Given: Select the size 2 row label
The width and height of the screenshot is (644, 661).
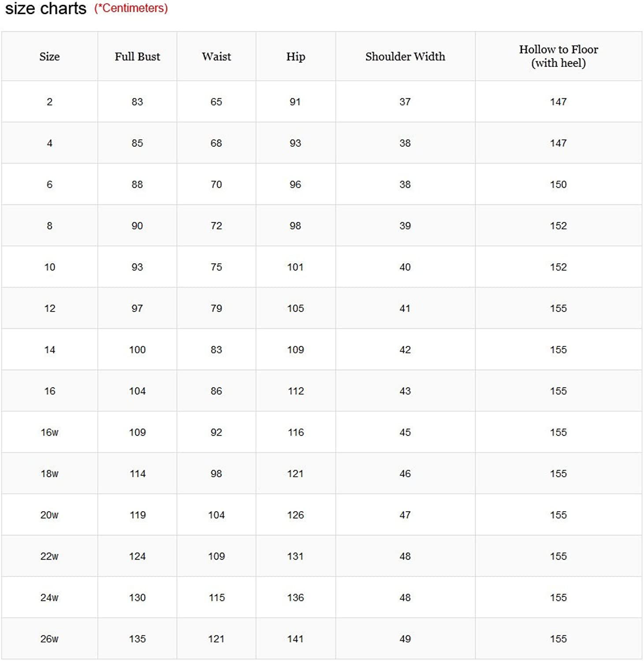Looking at the screenshot, I should [50, 102].
